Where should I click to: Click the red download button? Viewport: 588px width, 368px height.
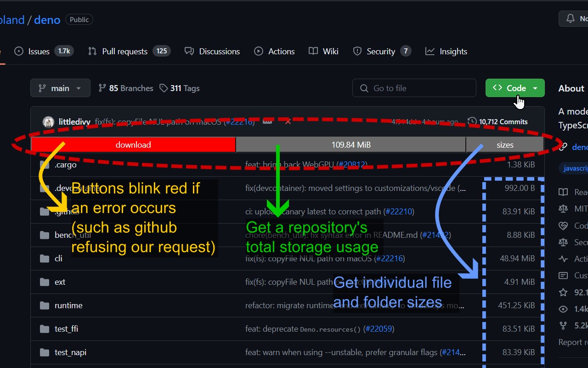[133, 144]
